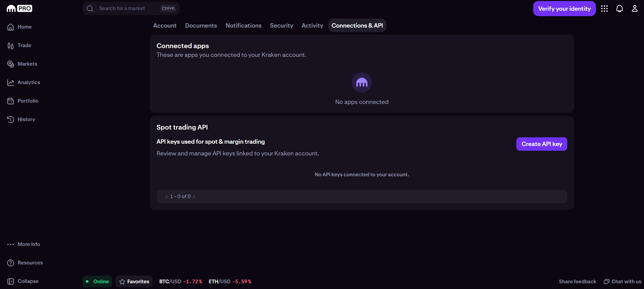The width and height of the screenshot is (644, 289).
Task: Click the chat bubble icon
Action: (607, 282)
